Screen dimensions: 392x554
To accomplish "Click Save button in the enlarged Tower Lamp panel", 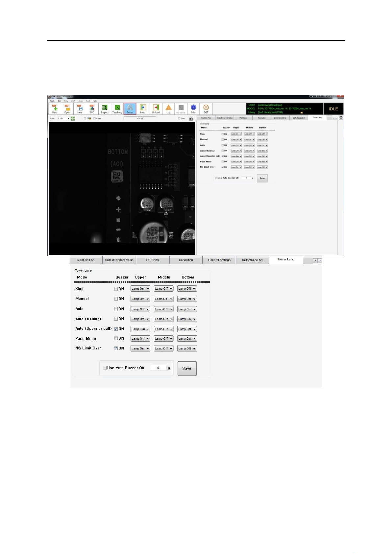I will 187,368.
